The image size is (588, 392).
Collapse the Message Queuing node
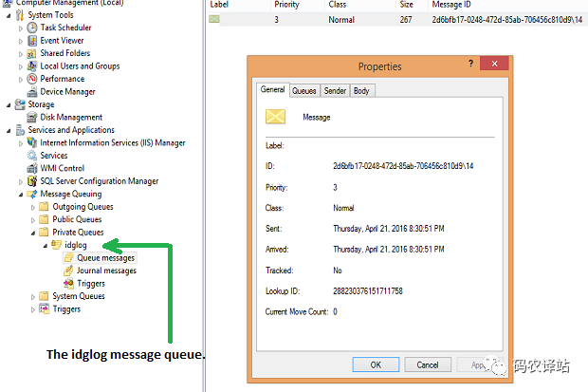point(21,195)
